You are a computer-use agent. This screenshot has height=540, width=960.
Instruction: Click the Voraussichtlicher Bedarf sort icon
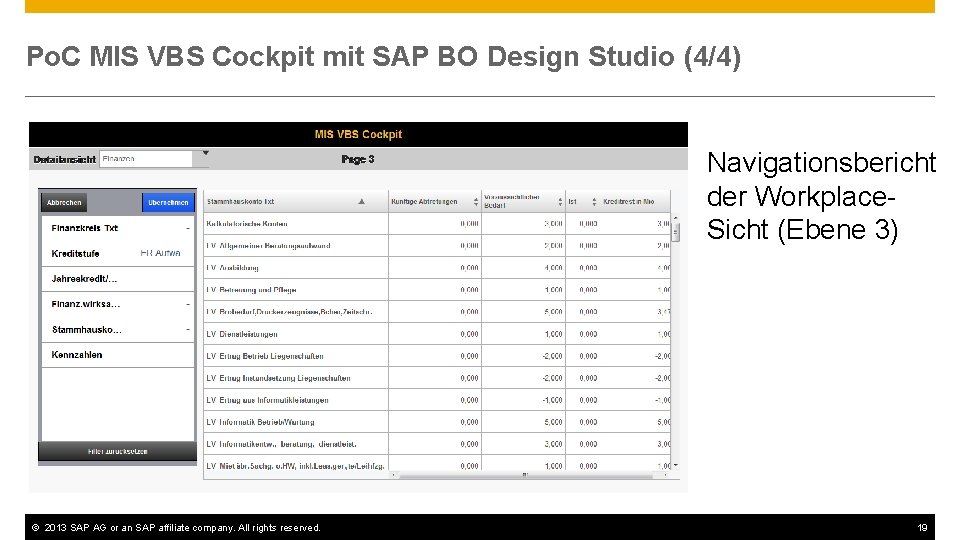click(x=560, y=201)
